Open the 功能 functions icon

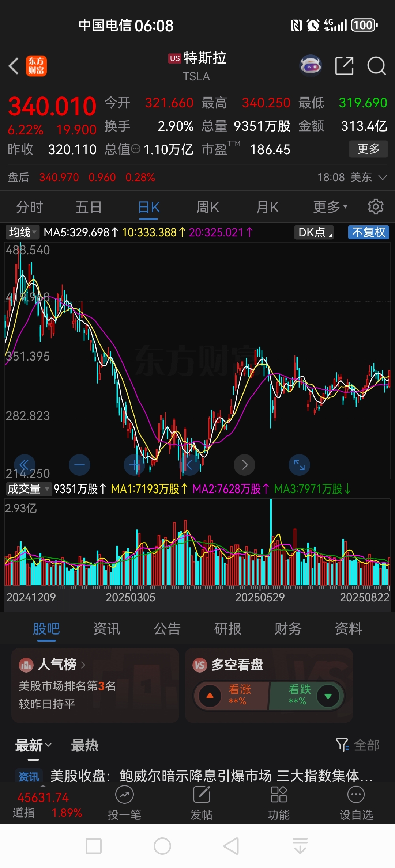(x=279, y=794)
